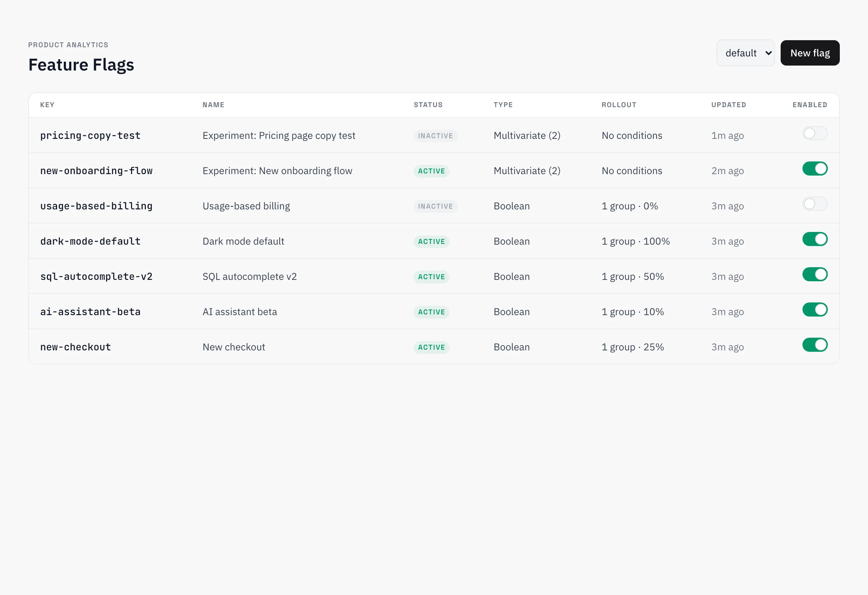Click the UPDATED column header
Image resolution: width=868 pixels, height=595 pixels.
click(x=729, y=105)
